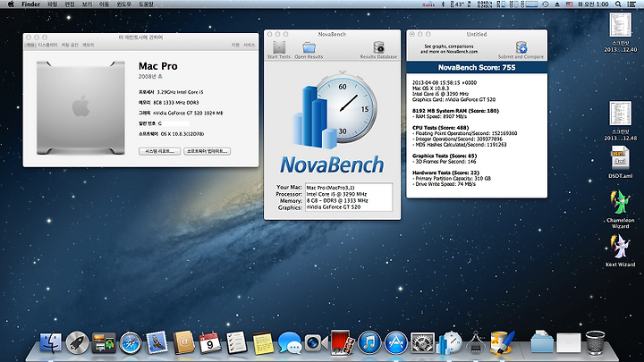Screen dimensions: 644x362
Task: Open Contacts address book in Dock
Action: pos(183,342)
